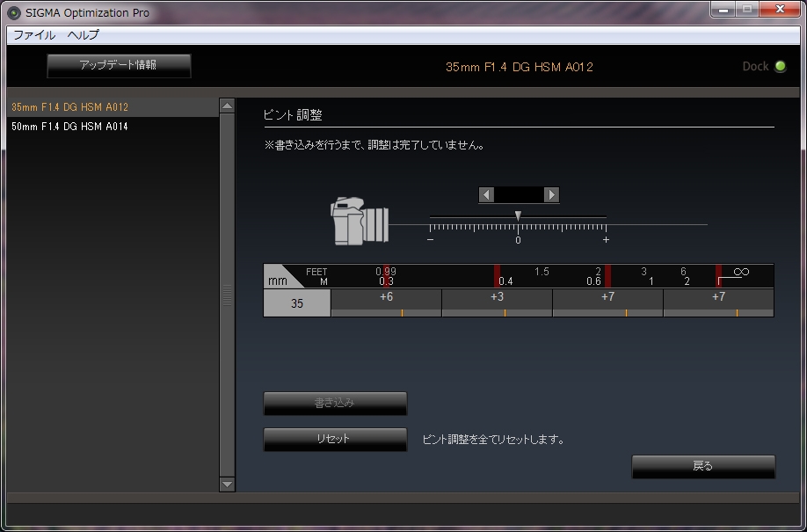Click the camera illustration icon
Viewport: 807px width, 532px height.
(360, 221)
